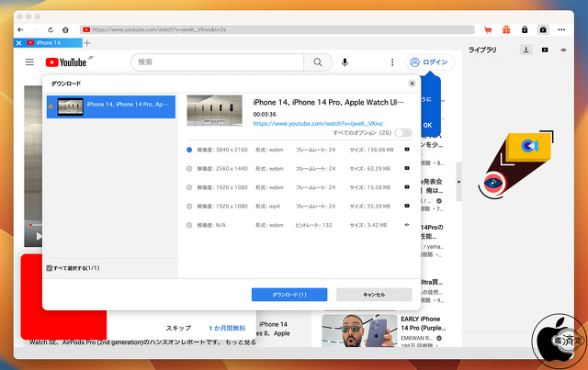Click the browser address bar URL
Image resolution: width=588 pixels, height=370 pixels.
(277, 29)
